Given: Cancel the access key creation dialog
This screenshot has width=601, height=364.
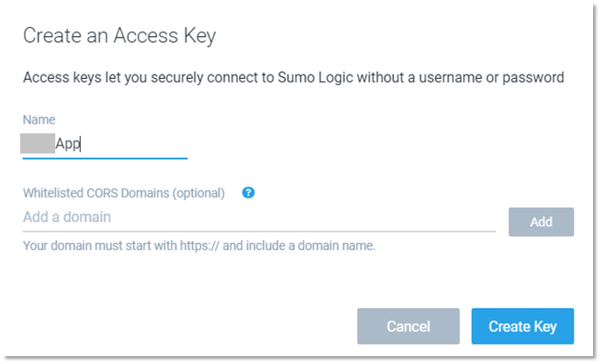Looking at the screenshot, I should [408, 326].
